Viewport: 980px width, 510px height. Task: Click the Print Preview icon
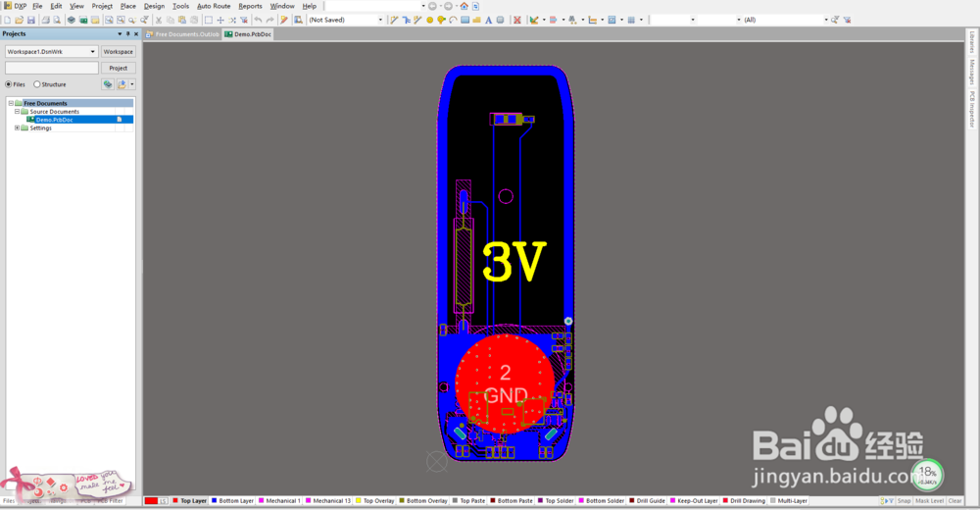tap(57, 20)
